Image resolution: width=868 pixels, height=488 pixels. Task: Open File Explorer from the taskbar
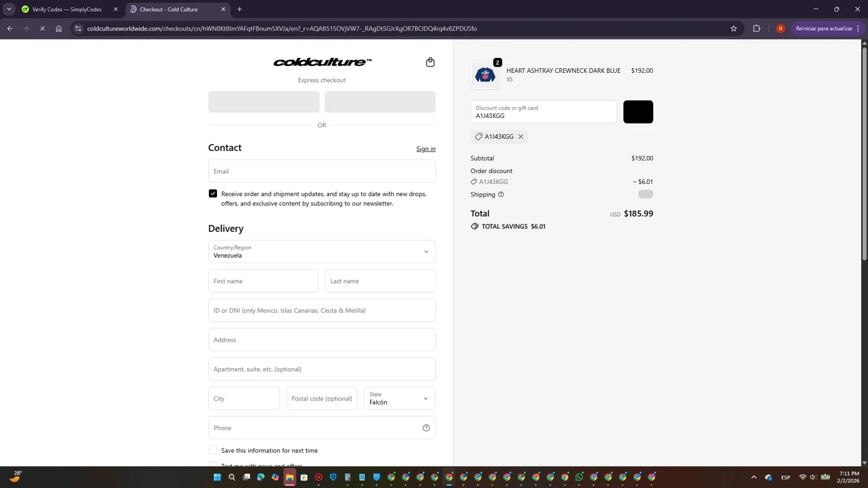289,477
